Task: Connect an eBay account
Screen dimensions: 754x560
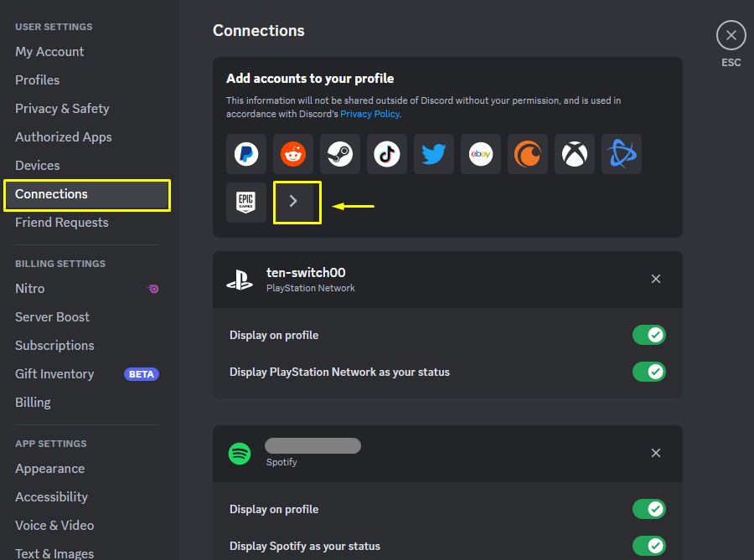Action: pyautogui.click(x=480, y=154)
